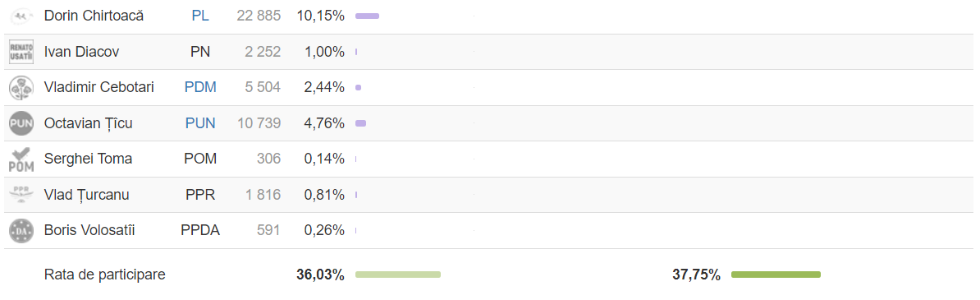The image size is (980, 300).
Task: Click Vladimir Cebotari's 5 504 vote count
Action: click(263, 88)
